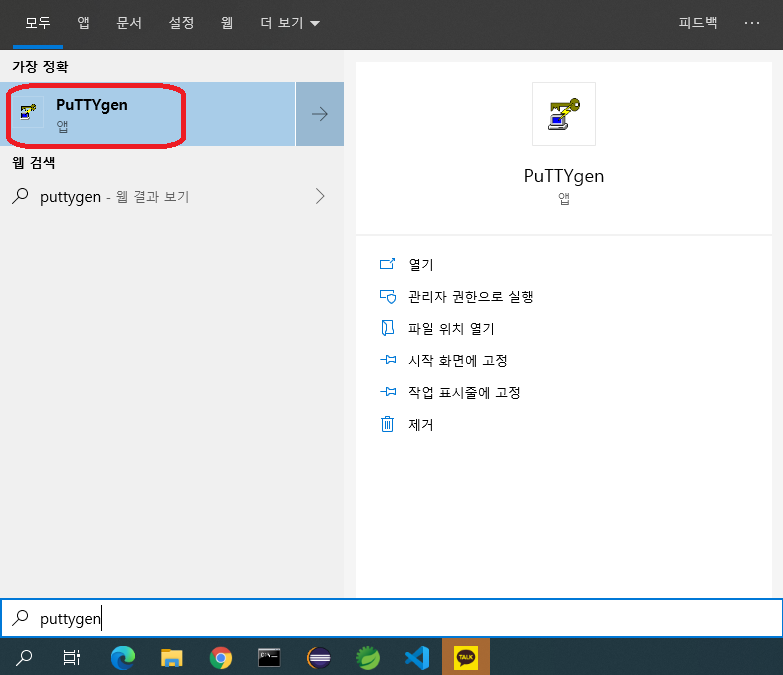Expand the puttygen web result chevron
The image size is (783, 675).
pyautogui.click(x=320, y=196)
